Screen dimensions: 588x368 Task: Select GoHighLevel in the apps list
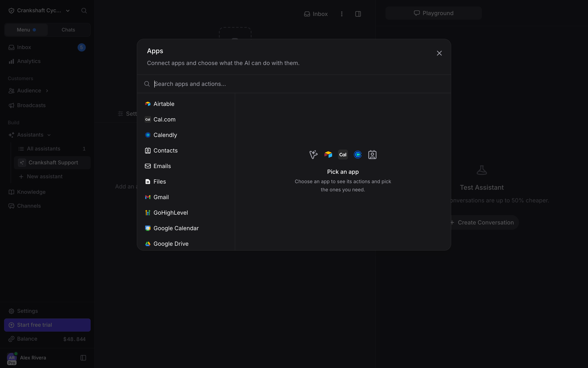186,213
